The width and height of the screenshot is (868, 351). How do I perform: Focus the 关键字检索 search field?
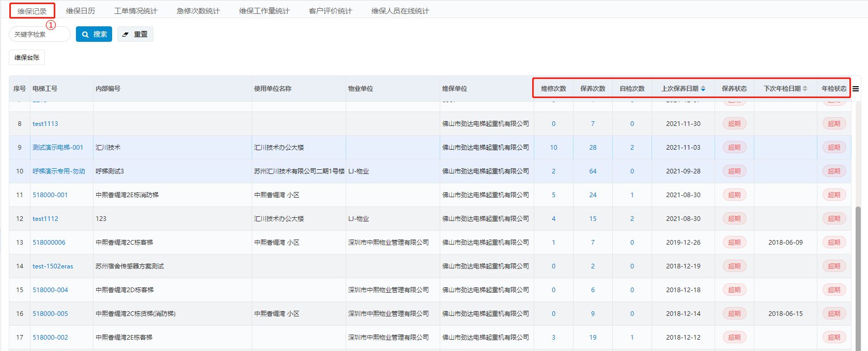pos(40,35)
